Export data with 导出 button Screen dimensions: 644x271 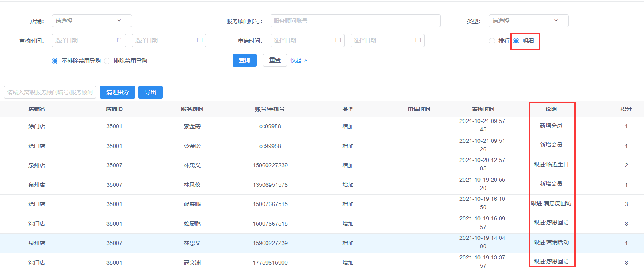150,92
